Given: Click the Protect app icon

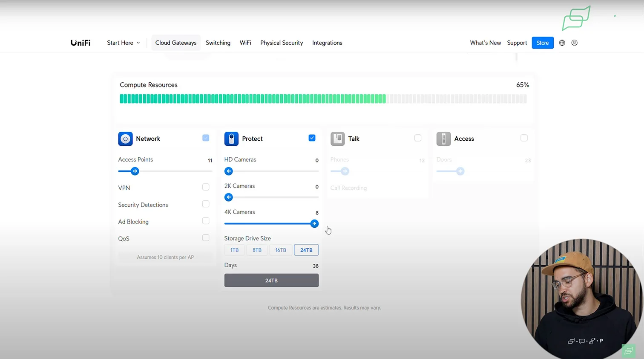Looking at the screenshot, I should coord(231,139).
